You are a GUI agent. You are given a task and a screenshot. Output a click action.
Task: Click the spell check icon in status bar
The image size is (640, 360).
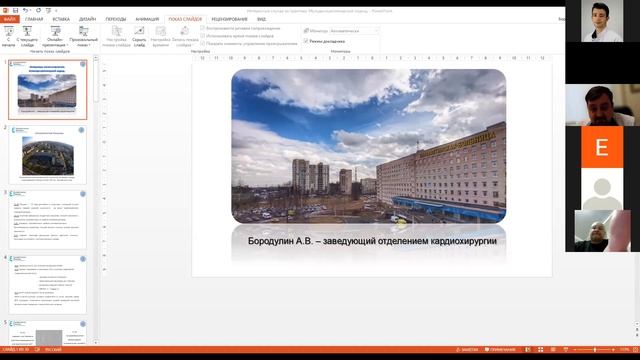(x=37, y=350)
